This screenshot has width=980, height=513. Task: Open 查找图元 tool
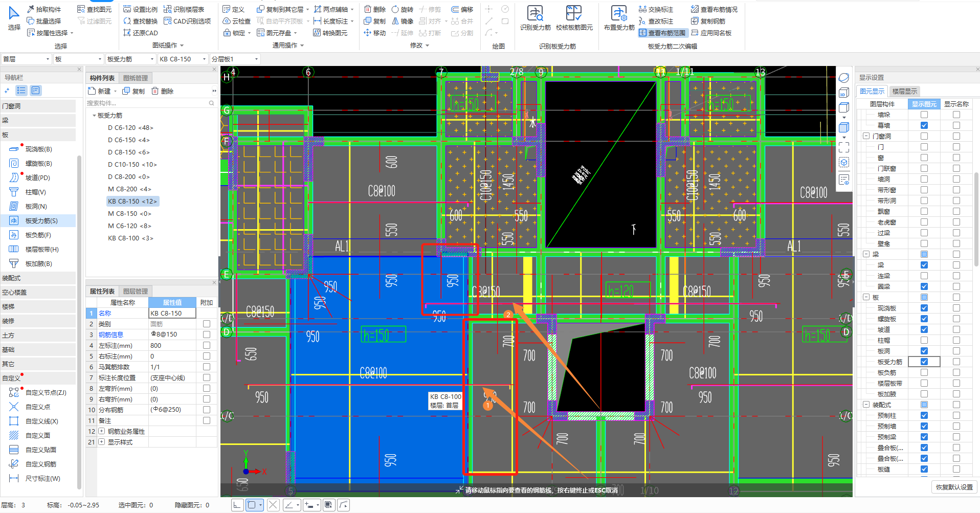(94, 9)
